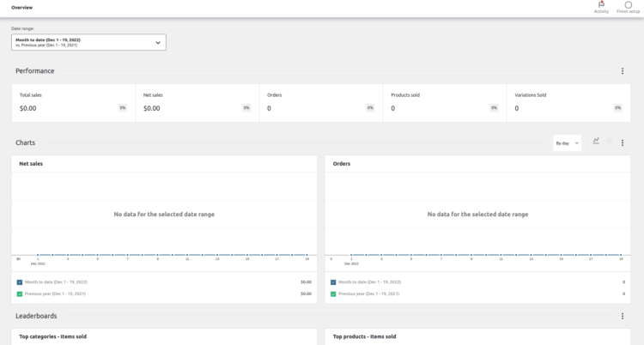This screenshot has height=345, width=644.
Task: Open the Activity panel flag icon
Action: point(601,5)
